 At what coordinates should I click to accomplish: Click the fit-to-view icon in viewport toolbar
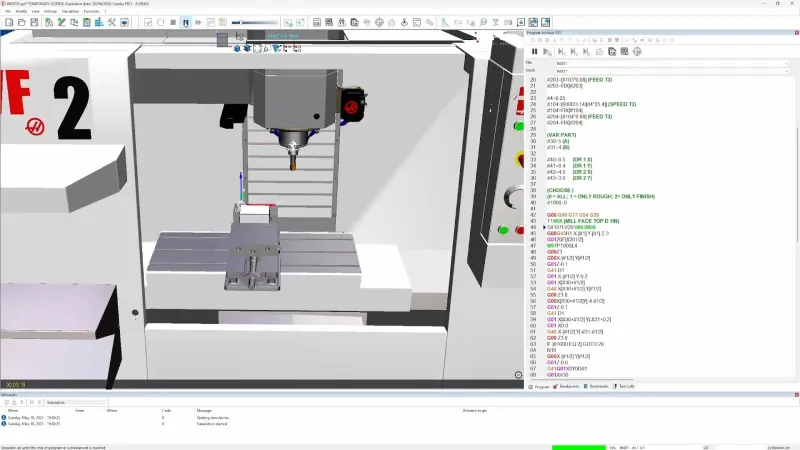(257, 48)
